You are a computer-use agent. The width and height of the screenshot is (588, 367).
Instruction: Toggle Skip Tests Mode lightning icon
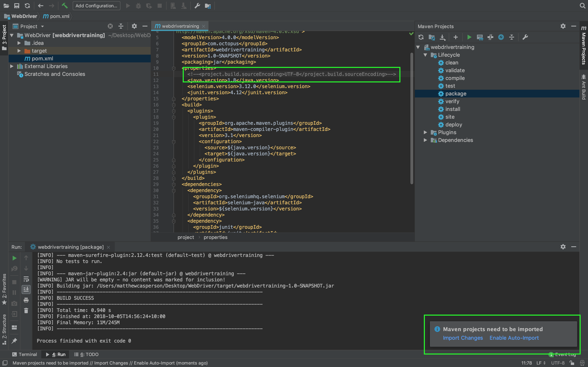pyautogui.click(x=501, y=37)
